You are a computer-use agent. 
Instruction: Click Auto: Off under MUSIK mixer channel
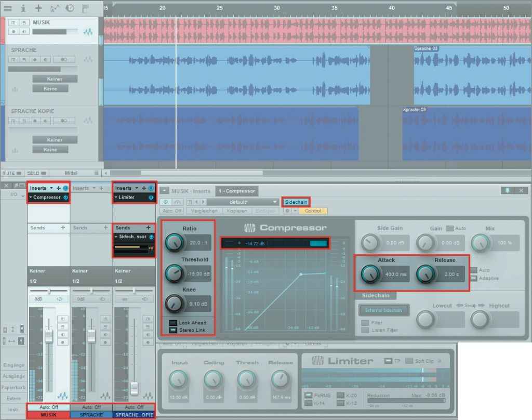[x=48, y=407]
